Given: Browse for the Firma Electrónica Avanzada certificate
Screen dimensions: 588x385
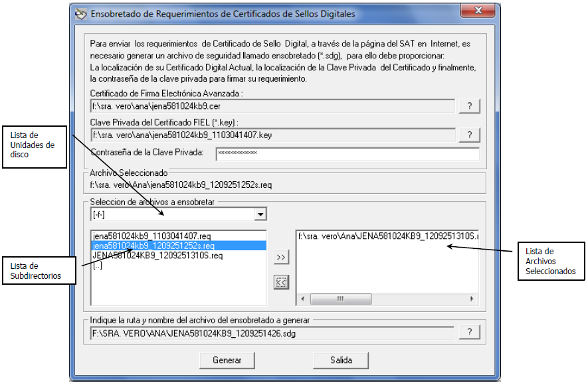Looking at the screenshot, I should [x=469, y=106].
